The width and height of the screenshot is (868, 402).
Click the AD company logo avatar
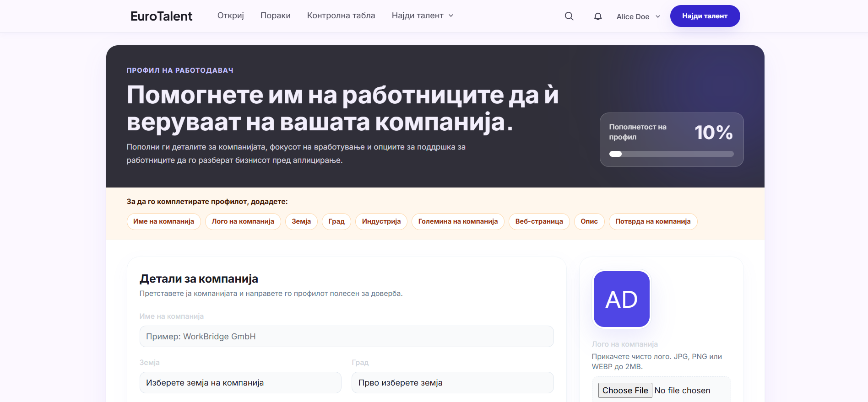tap(622, 299)
